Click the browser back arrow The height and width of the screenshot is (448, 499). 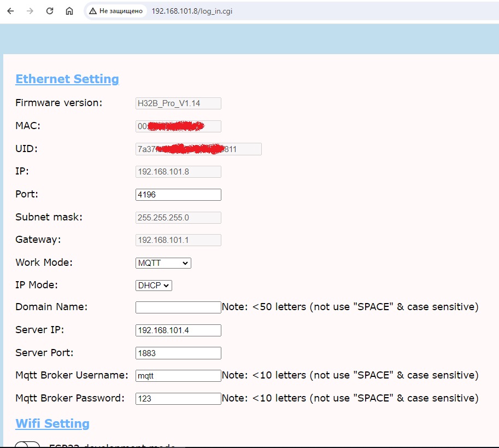point(10,11)
